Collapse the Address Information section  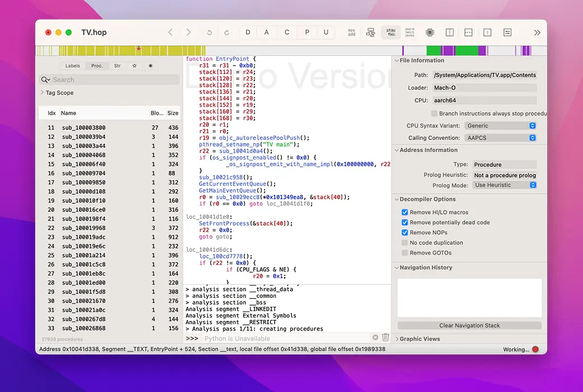(x=396, y=150)
